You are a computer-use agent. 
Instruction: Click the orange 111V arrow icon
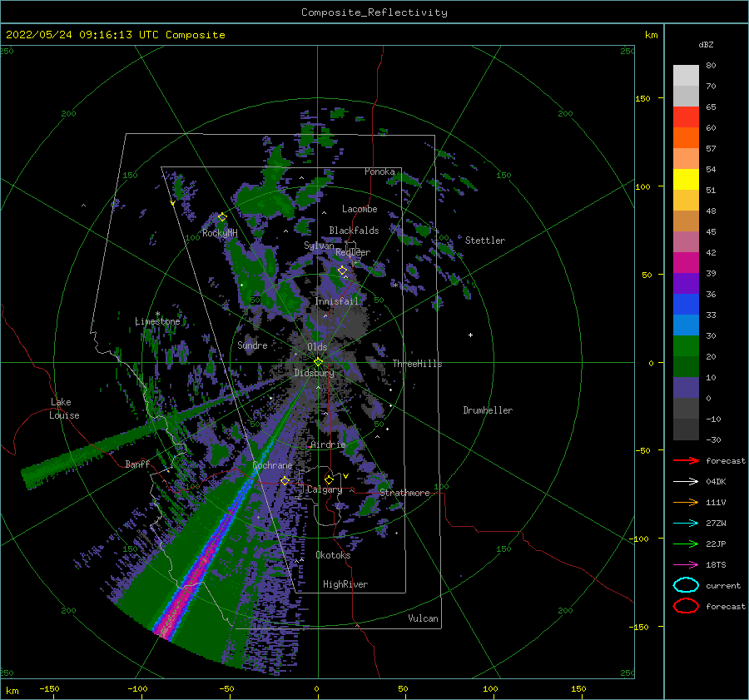click(686, 502)
